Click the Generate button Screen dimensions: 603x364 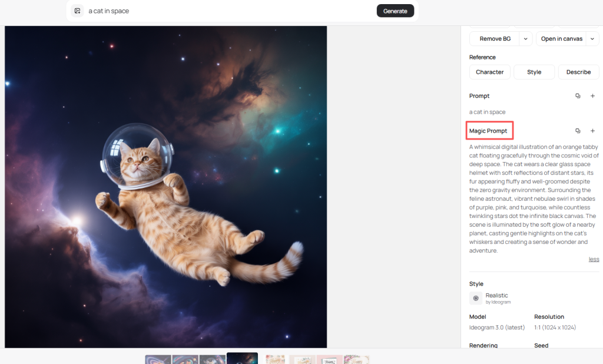[x=395, y=11]
